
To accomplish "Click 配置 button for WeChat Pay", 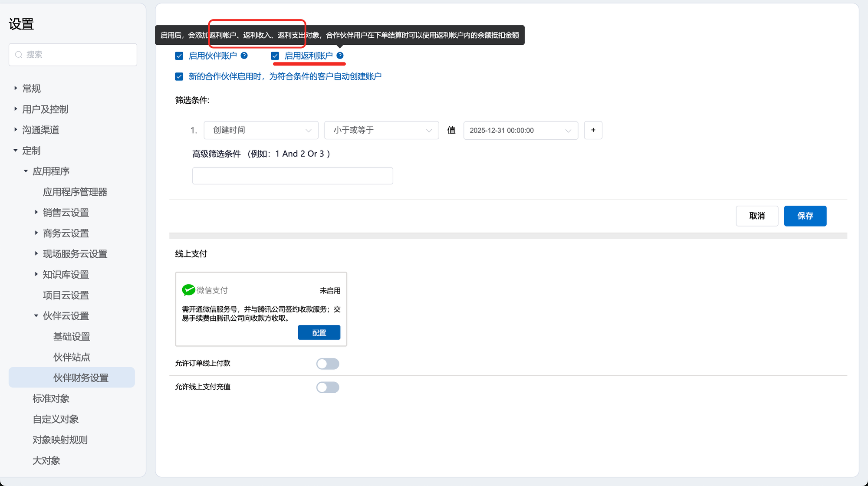I will pyautogui.click(x=319, y=332).
